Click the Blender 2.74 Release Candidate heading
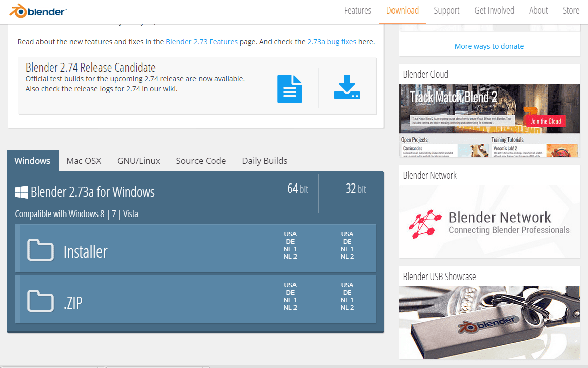 coord(90,67)
